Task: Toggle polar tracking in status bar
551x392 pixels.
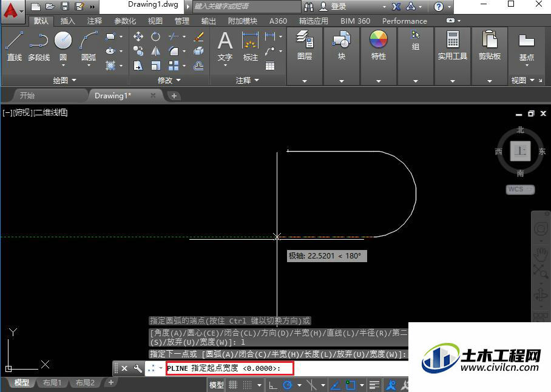Action: (x=288, y=385)
